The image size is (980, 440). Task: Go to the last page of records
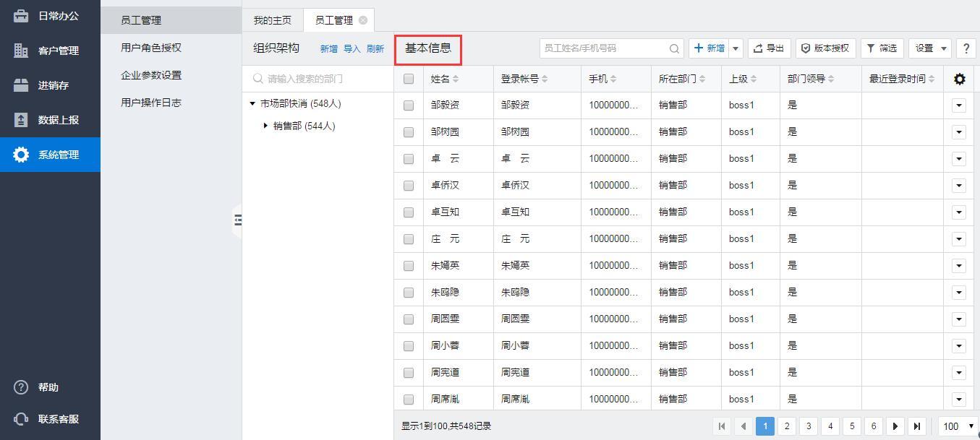[x=916, y=426]
